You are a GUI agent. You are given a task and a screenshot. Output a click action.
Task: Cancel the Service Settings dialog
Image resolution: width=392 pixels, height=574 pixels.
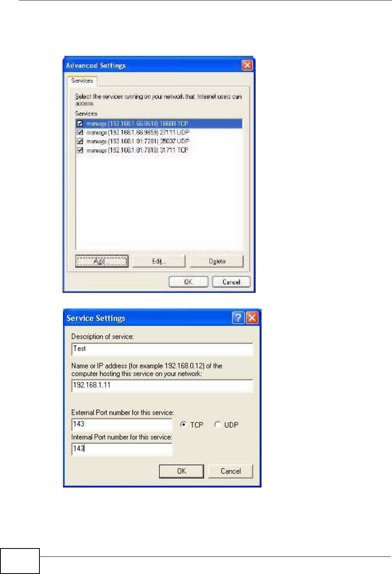230,471
